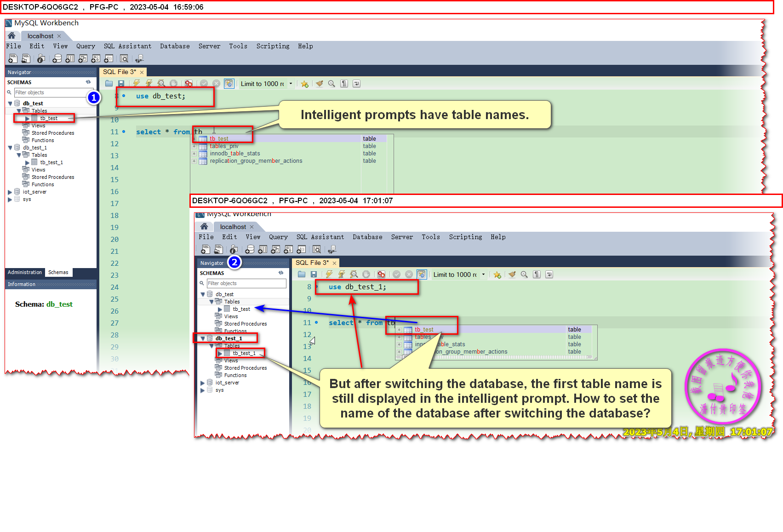783x532 pixels.
Task: Open Server menu in lower window
Action: coord(402,237)
